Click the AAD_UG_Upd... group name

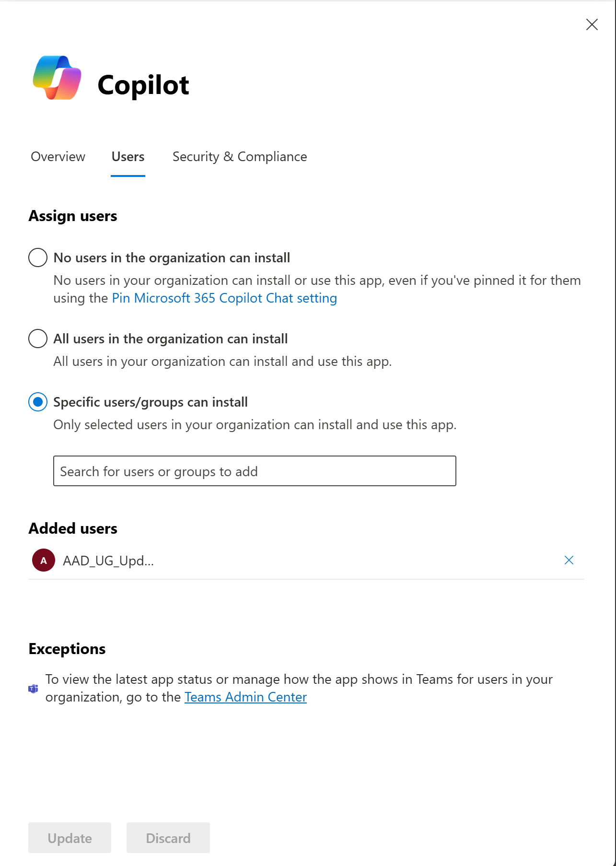point(108,561)
